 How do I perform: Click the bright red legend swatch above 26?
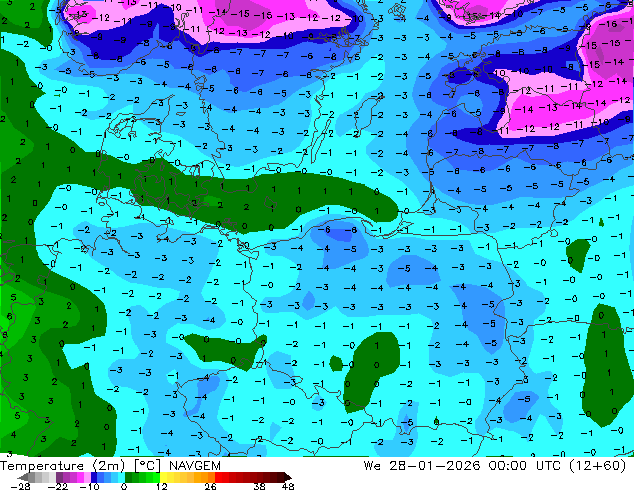(x=218, y=477)
